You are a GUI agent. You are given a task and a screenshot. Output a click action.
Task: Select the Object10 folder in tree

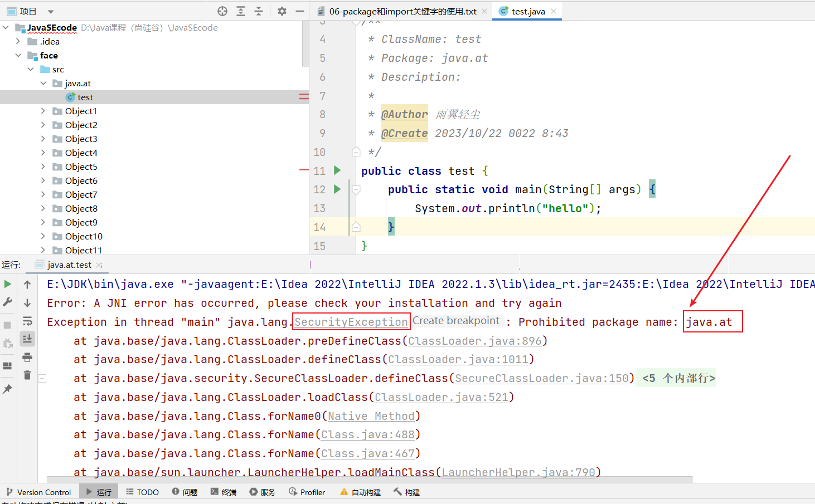point(84,236)
